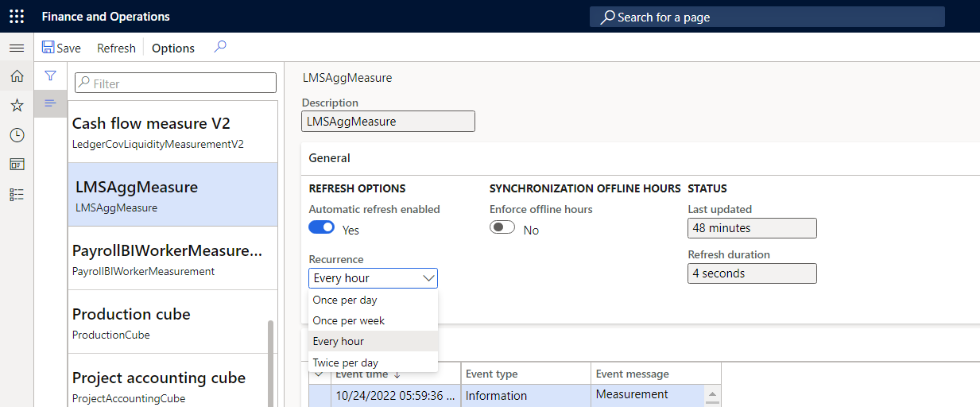Collapse the Recurrence dropdown arrow

click(x=428, y=278)
